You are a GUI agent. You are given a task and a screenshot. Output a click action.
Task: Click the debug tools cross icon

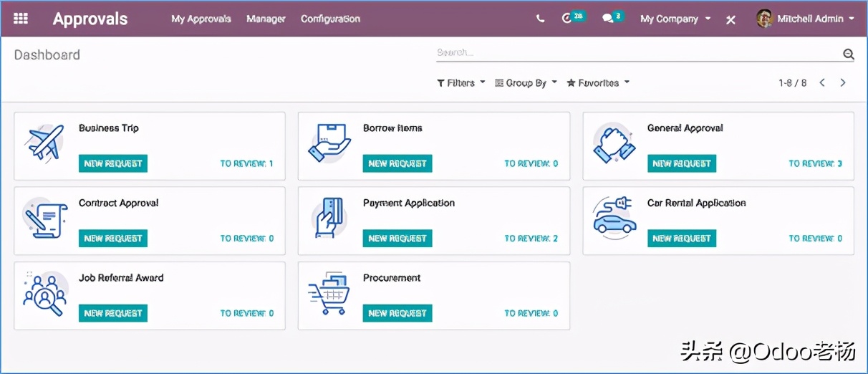tap(730, 19)
